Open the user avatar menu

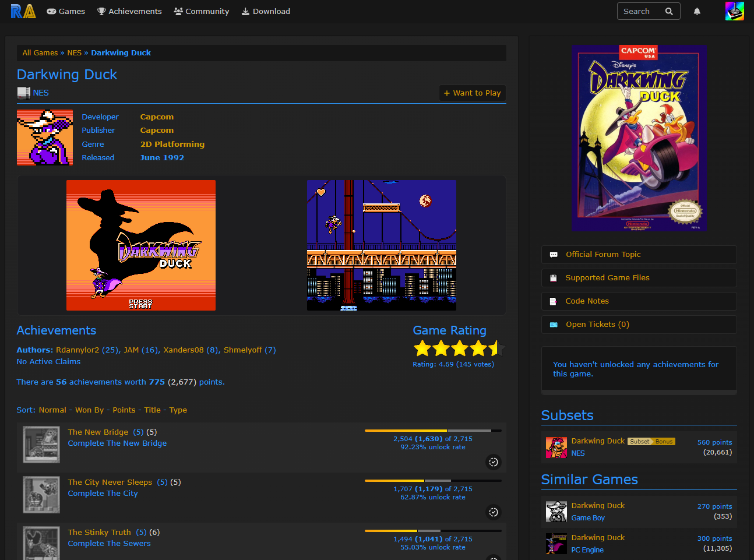point(735,11)
